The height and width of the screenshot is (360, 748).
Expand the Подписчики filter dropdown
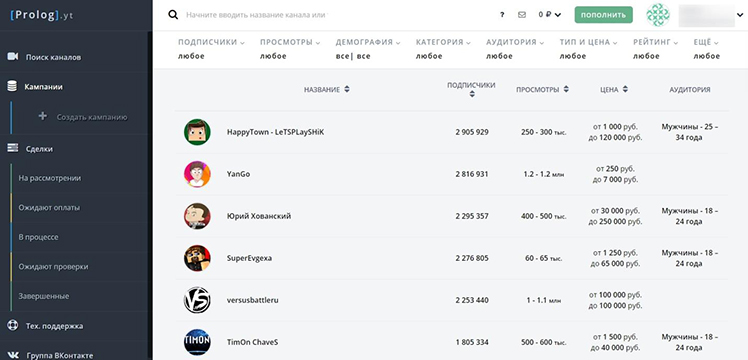[x=211, y=42]
